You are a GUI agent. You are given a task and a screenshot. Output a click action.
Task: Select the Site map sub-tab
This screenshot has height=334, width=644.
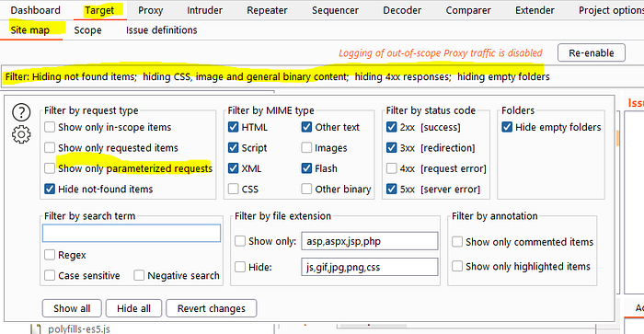click(x=30, y=30)
